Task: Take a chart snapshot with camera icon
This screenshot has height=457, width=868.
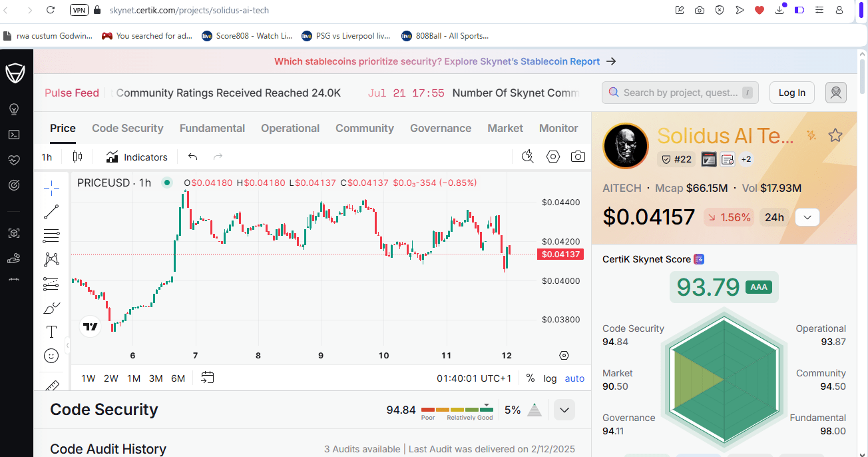Action: (x=578, y=157)
